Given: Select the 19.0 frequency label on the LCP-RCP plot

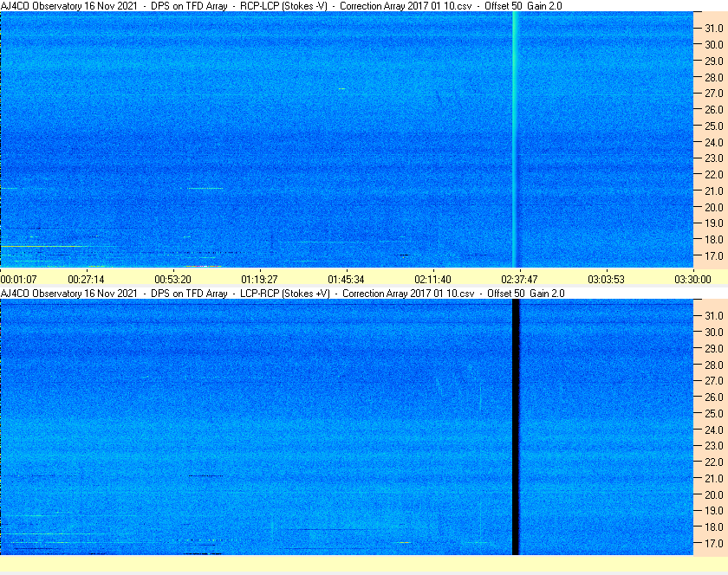Looking at the screenshot, I should pos(713,511).
